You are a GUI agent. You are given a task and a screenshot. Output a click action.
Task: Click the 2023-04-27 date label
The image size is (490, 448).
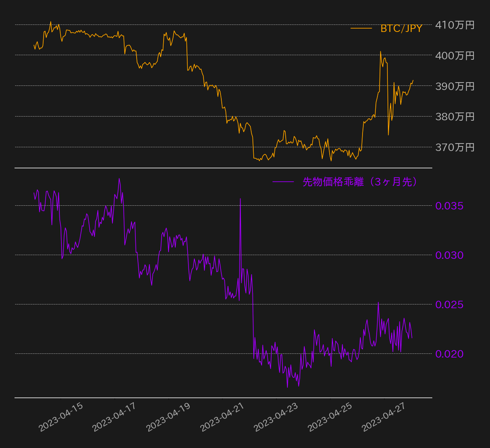pos(384,417)
